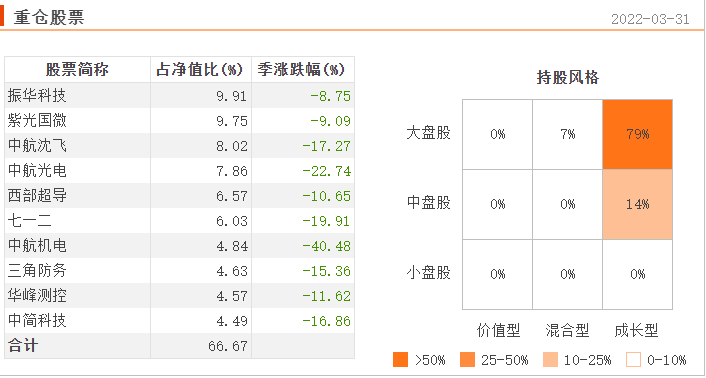Select 中简科技 in the holdings list

coord(37,320)
